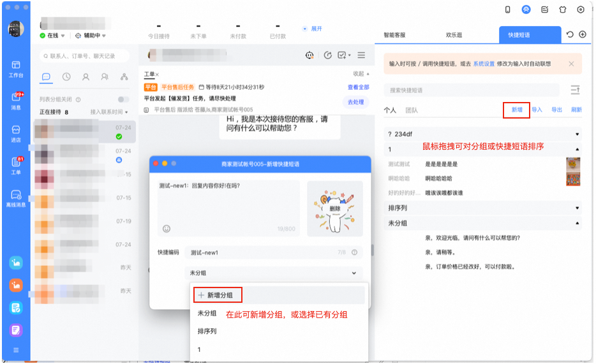Select the 团队 phrases tab
Screen dimensions: 596x364
click(x=412, y=110)
